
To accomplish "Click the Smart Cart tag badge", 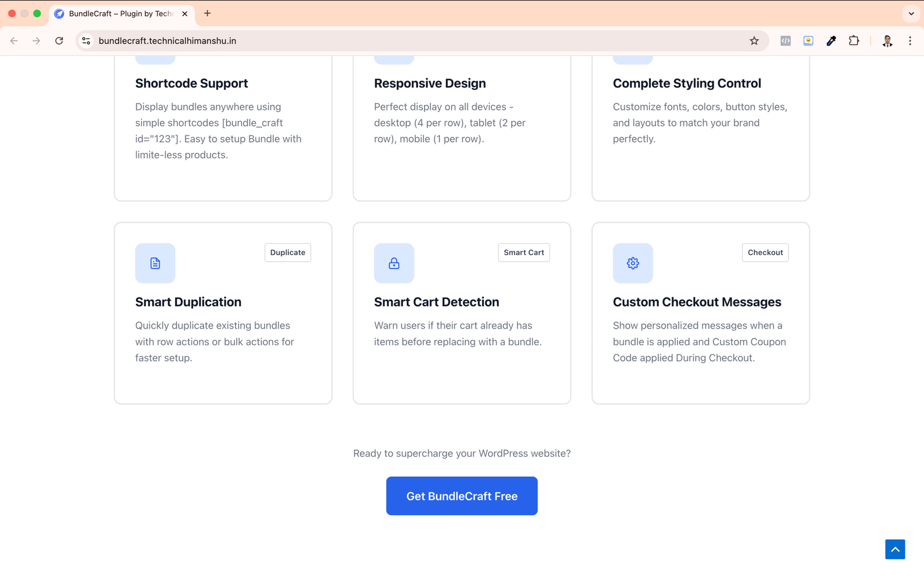I will (523, 252).
